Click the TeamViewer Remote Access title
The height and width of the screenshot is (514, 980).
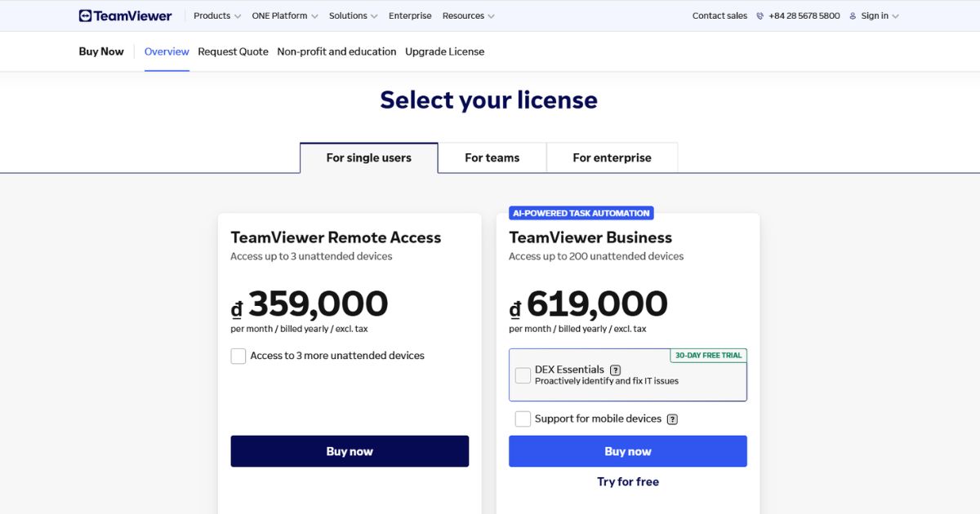pyautogui.click(x=336, y=237)
